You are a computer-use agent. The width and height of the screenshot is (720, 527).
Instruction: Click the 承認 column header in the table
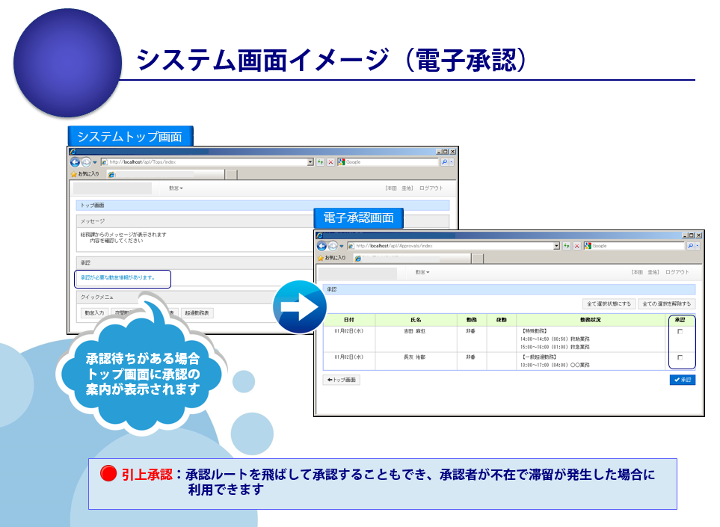[680, 320]
